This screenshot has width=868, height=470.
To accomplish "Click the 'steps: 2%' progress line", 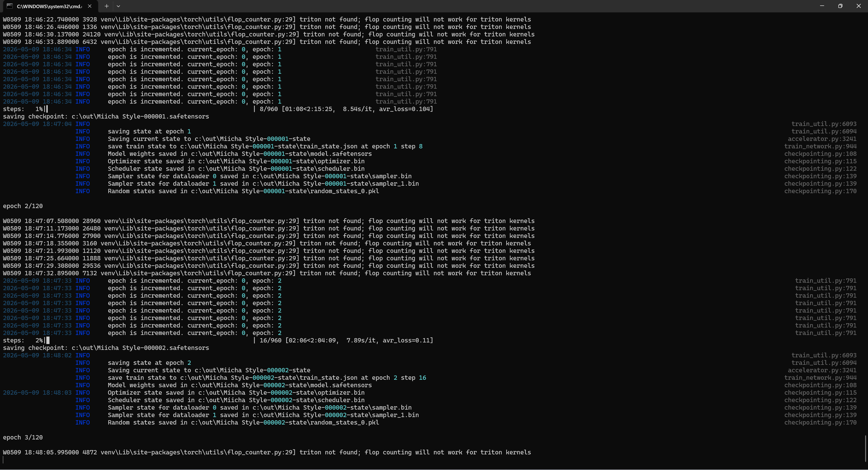I will (218, 341).
